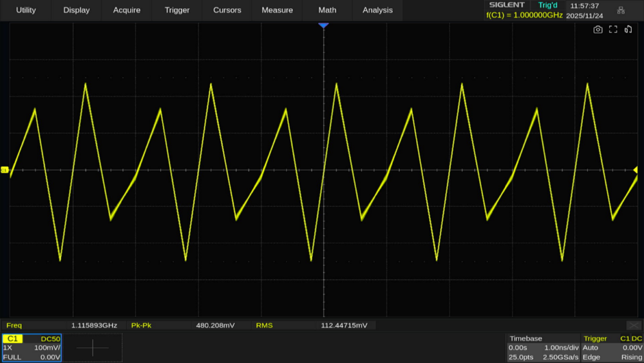This screenshot has height=363, width=644.
Task: Click the blue trigger position marker
Action: [323, 25]
